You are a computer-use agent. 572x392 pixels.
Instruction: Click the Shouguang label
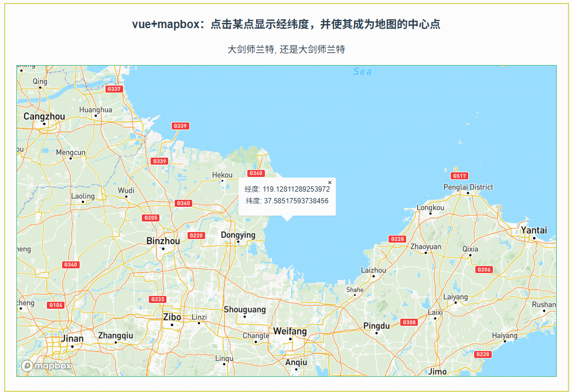point(244,309)
